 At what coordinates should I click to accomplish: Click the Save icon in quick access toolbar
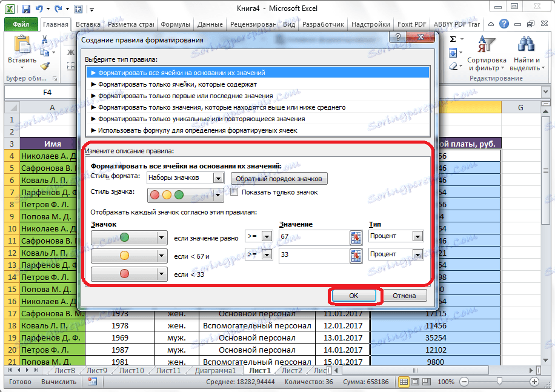point(26,9)
